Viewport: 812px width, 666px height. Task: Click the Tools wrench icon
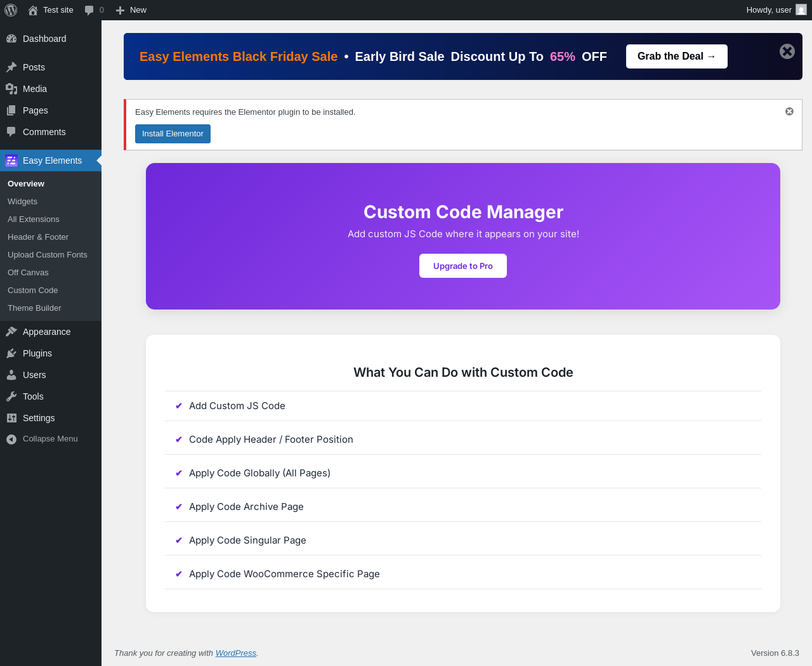11,396
